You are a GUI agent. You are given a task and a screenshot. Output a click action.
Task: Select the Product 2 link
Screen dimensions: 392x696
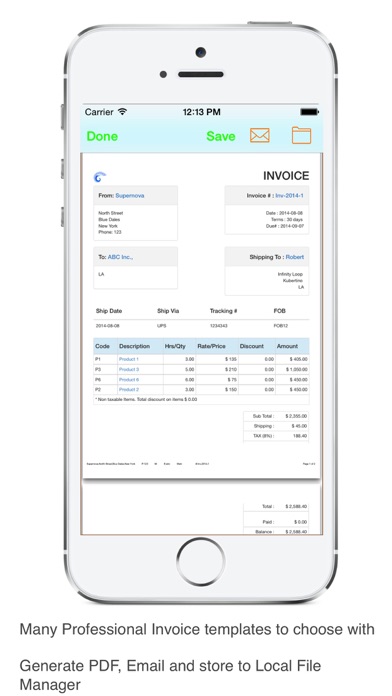click(x=129, y=389)
